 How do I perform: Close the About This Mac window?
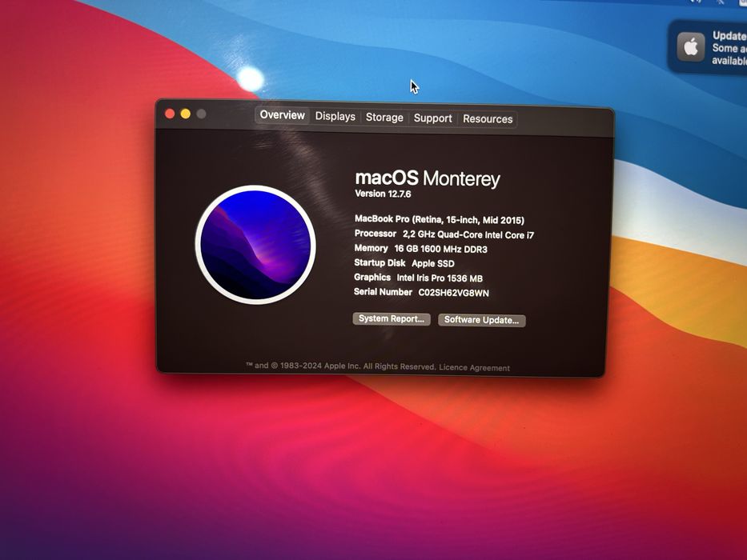[170, 114]
